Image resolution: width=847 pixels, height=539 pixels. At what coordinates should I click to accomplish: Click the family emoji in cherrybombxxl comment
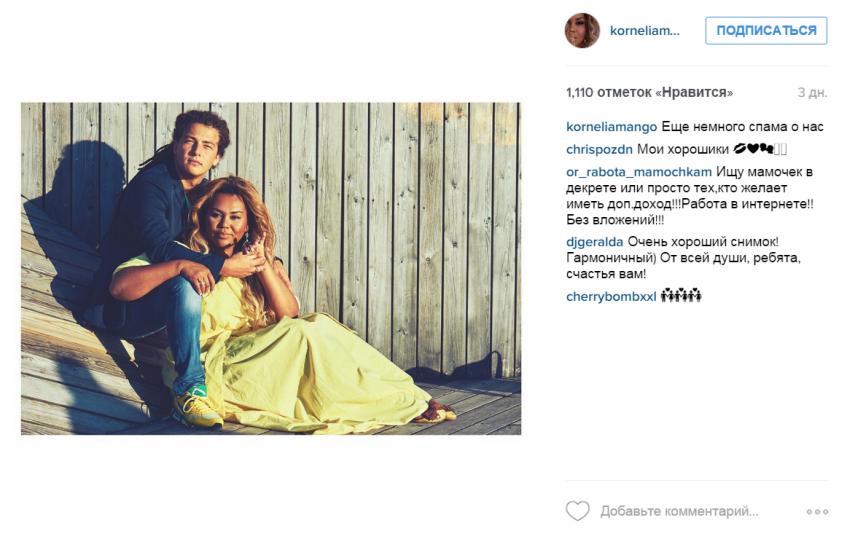[x=681, y=296]
